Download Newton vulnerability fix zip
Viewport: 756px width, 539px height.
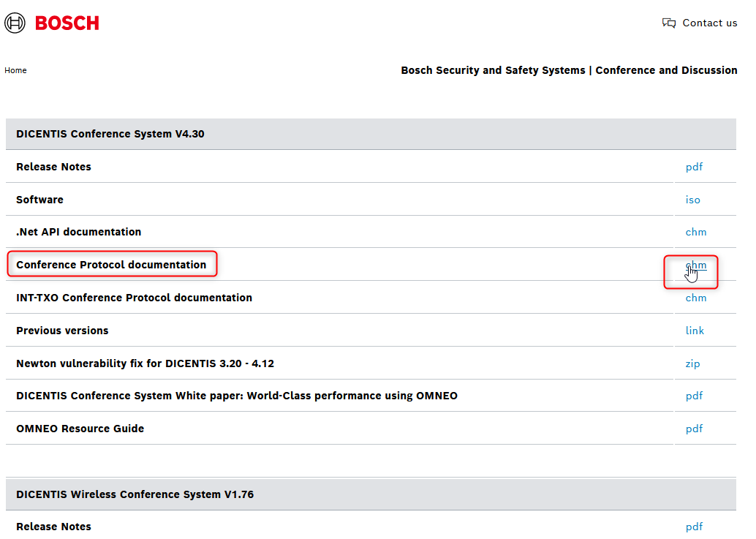pyautogui.click(x=692, y=363)
